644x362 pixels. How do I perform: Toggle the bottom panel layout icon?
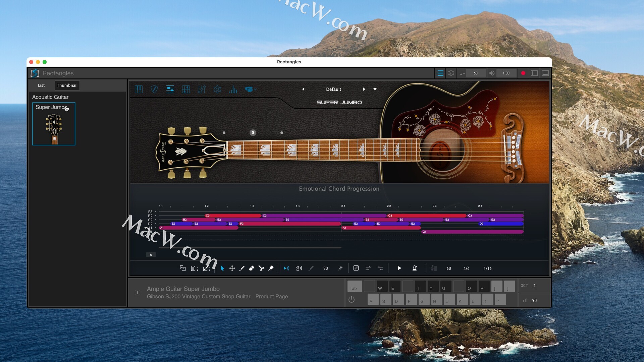pyautogui.click(x=545, y=73)
